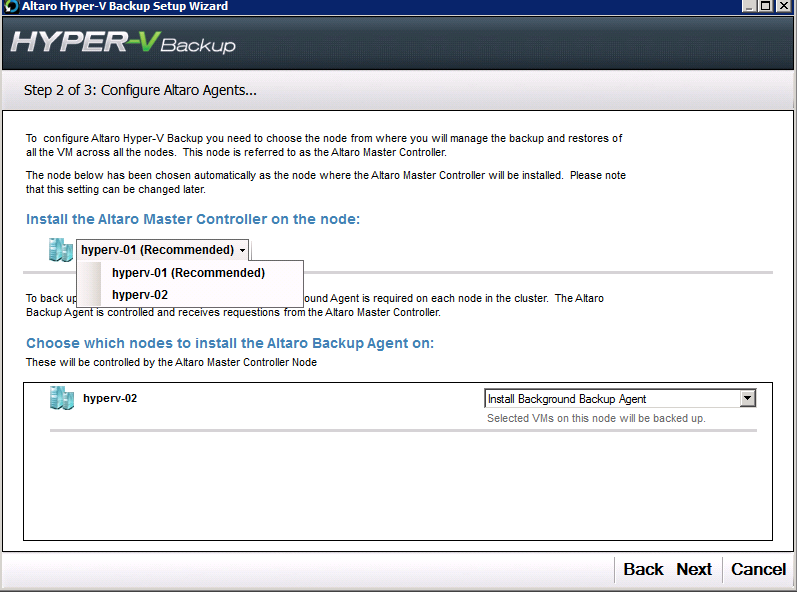The width and height of the screenshot is (797, 592).
Task: Close the setup wizard window
Action: [x=784, y=6]
